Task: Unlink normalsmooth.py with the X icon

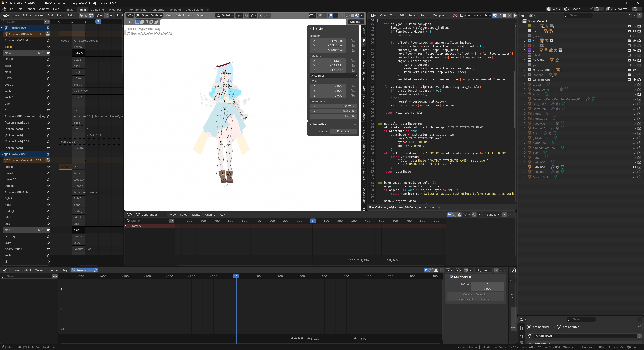Action: 509,15
